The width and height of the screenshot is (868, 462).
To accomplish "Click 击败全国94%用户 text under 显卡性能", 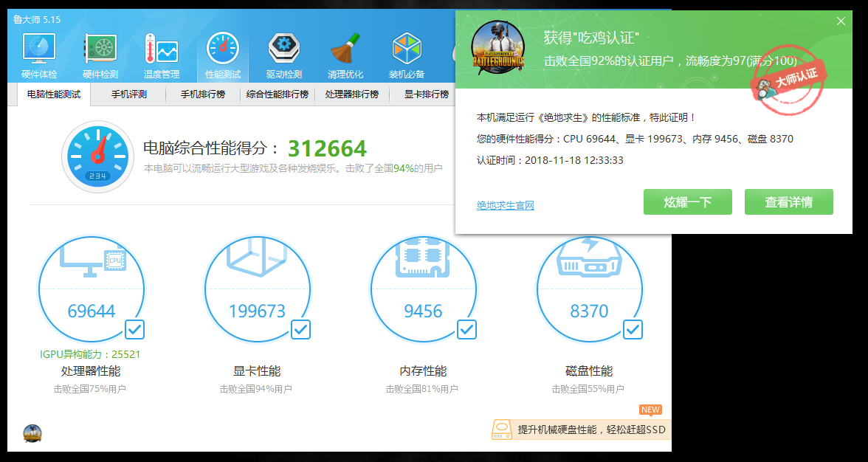I will (255, 389).
